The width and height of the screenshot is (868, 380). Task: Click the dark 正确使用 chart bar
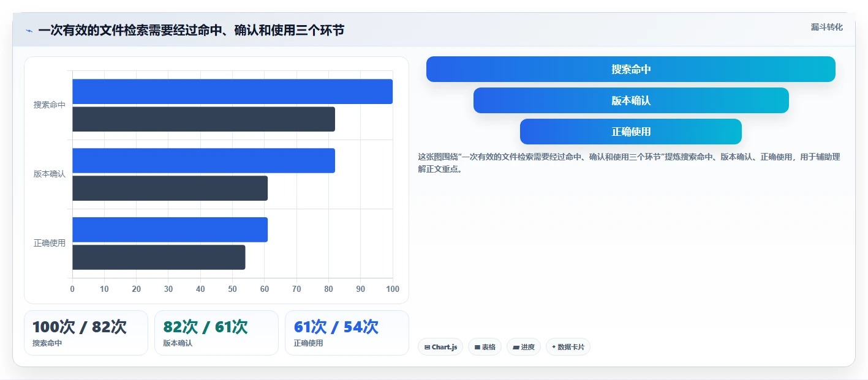click(x=159, y=258)
